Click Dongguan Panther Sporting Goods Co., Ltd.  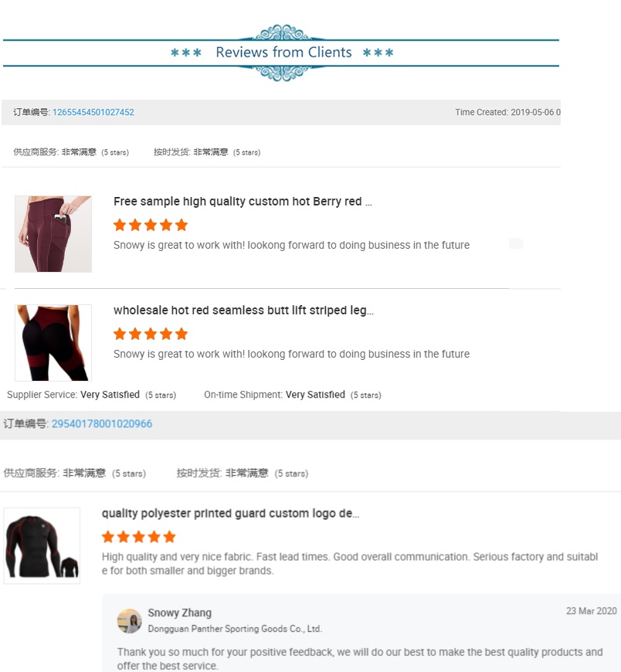click(x=235, y=629)
